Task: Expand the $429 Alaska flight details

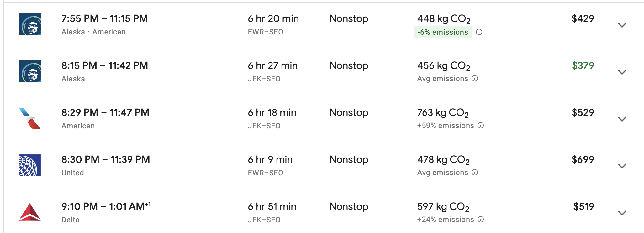Action: [622, 25]
